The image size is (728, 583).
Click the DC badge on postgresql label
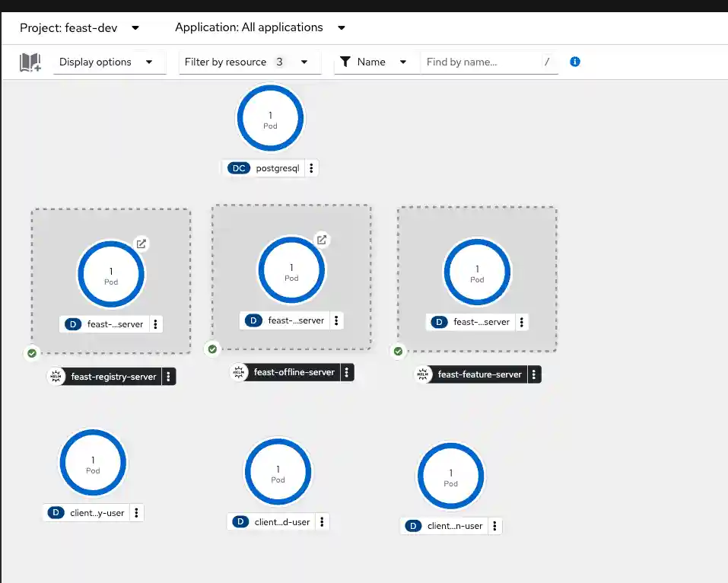(239, 168)
